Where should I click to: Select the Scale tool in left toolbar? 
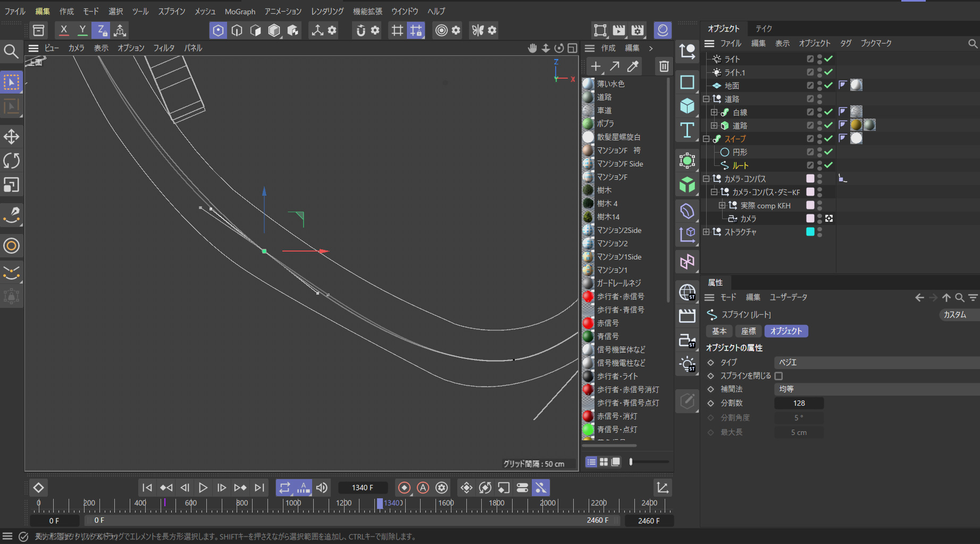point(12,185)
